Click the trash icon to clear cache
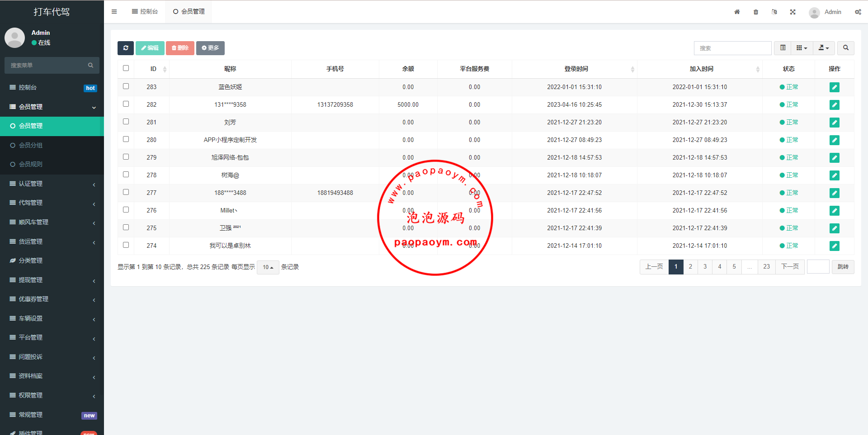Screen dimensions: 868x435 [x=756, y=12]
